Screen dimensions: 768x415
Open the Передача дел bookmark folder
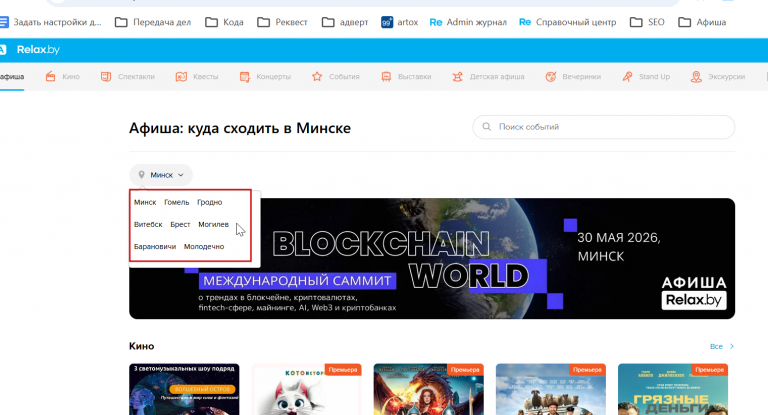tap(153, 22)
